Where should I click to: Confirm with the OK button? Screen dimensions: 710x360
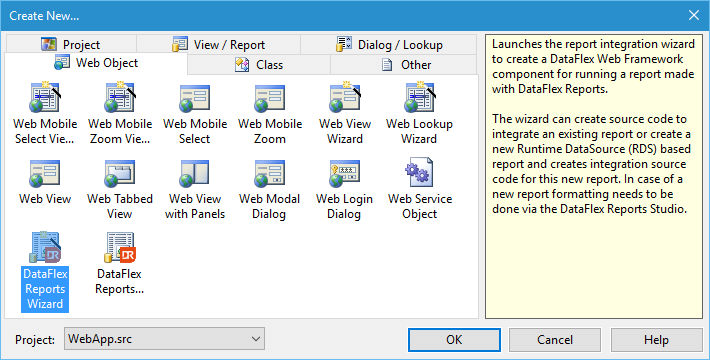[x=454, y=340]
